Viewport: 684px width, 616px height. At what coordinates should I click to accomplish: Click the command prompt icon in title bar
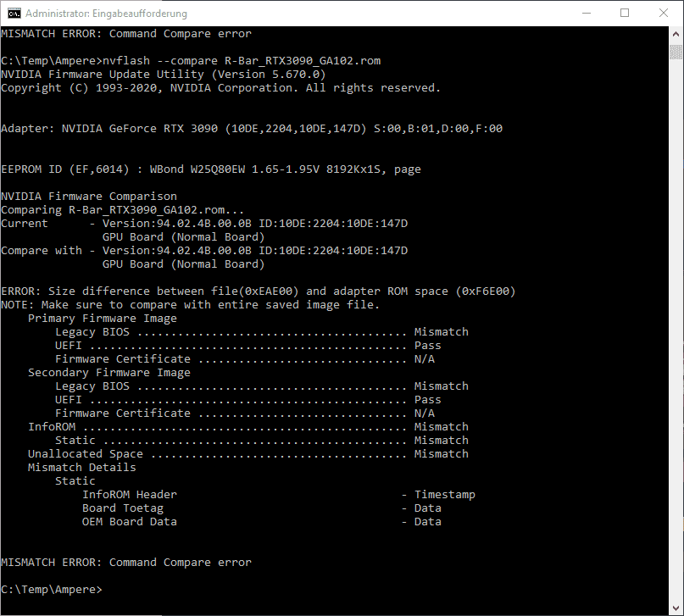[14, 13]
